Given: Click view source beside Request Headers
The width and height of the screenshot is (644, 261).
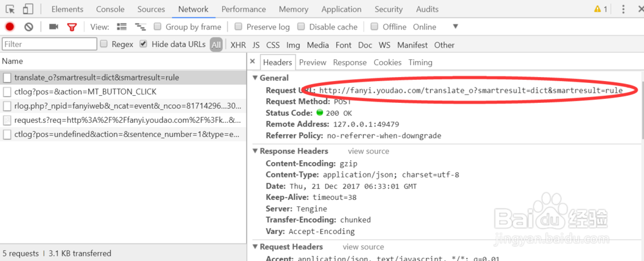Looking at the screenshot, I should (363, 247).
